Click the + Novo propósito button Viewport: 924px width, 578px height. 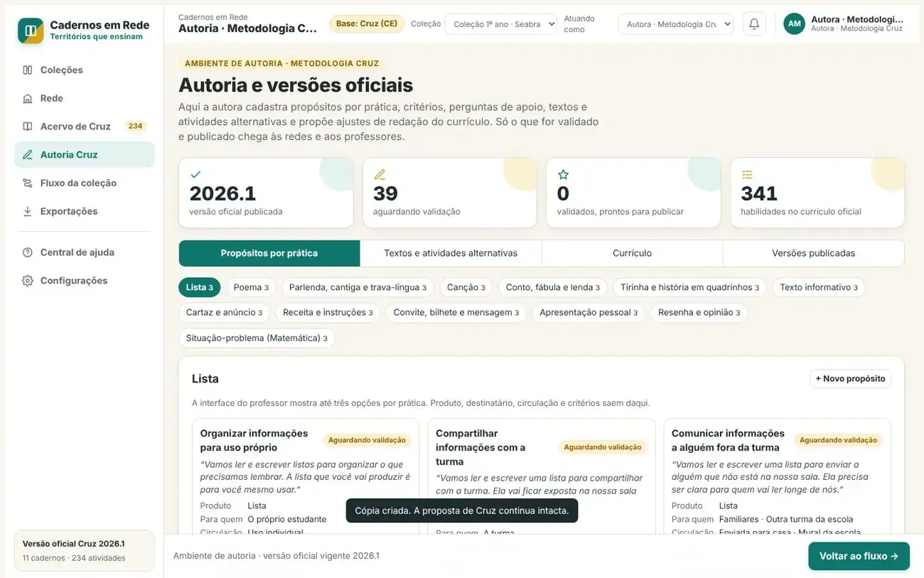850,379
